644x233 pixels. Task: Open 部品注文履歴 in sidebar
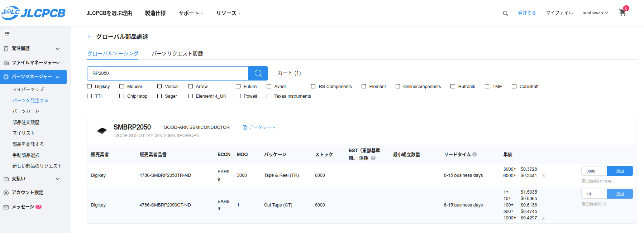[26, 122]
